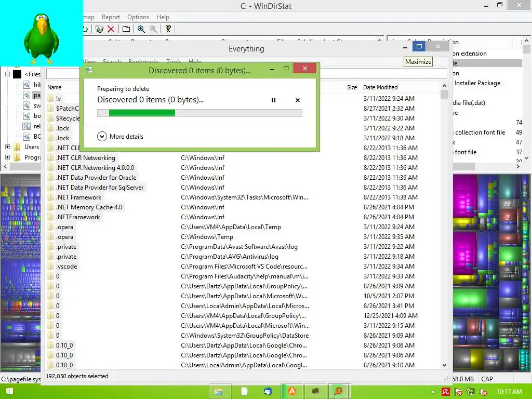Click the Users folder icon in tree
The height and width of the screenshot is (399, 532).
click(17, 147)
